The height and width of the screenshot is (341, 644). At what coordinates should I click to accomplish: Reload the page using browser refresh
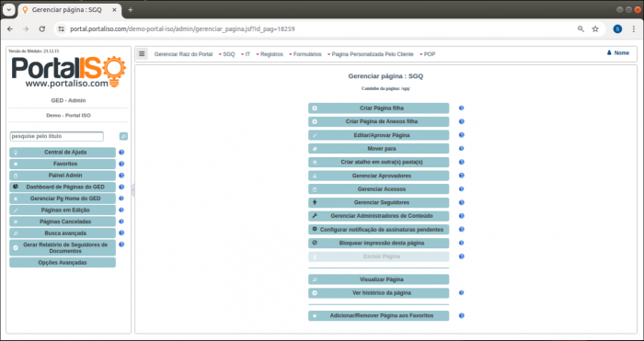point(42,29)
